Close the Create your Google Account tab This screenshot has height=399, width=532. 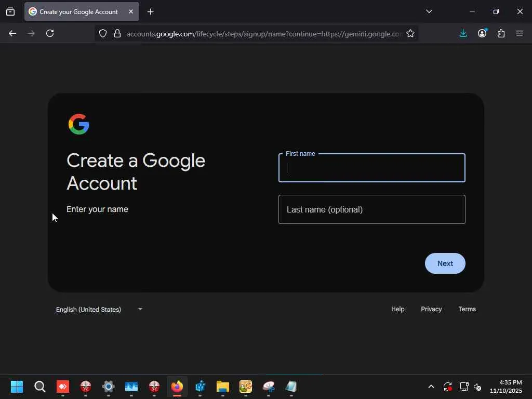pos(130,11)
